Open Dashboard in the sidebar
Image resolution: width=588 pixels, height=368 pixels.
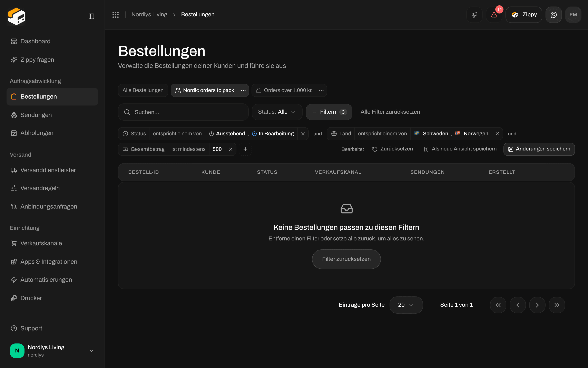52,41
